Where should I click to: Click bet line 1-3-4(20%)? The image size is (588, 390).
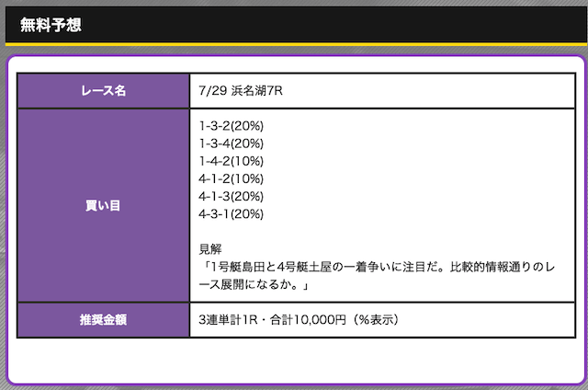click(231, 143)
